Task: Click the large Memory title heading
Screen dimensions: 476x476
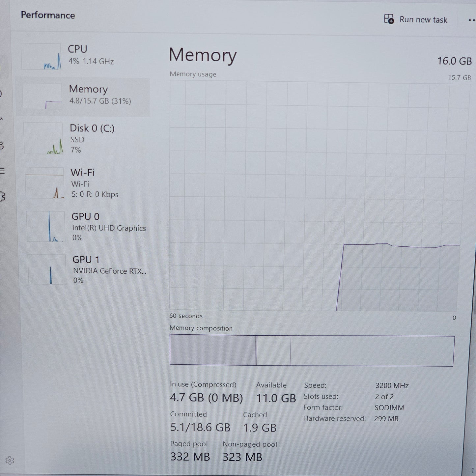Action: pos(203,55)
